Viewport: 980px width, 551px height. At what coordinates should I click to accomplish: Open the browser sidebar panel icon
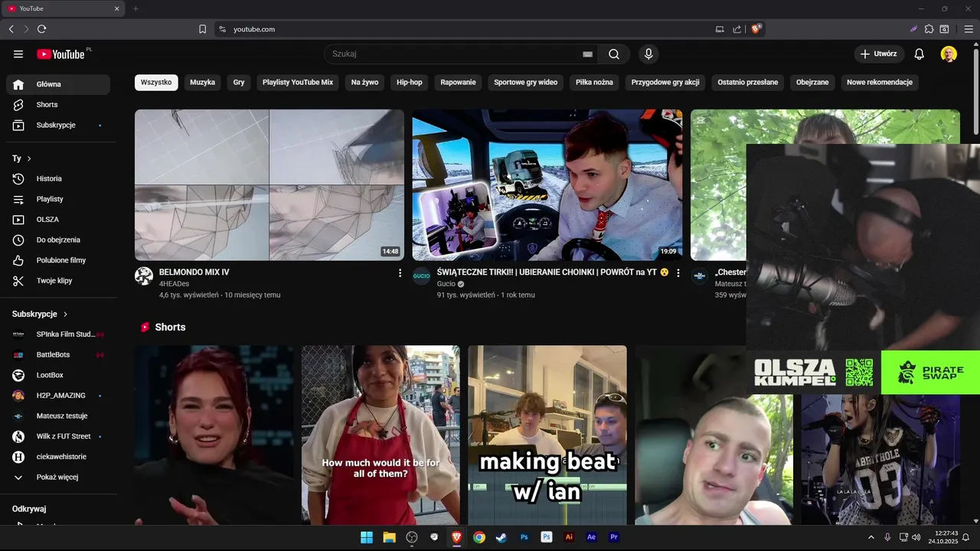coord(945,29)
